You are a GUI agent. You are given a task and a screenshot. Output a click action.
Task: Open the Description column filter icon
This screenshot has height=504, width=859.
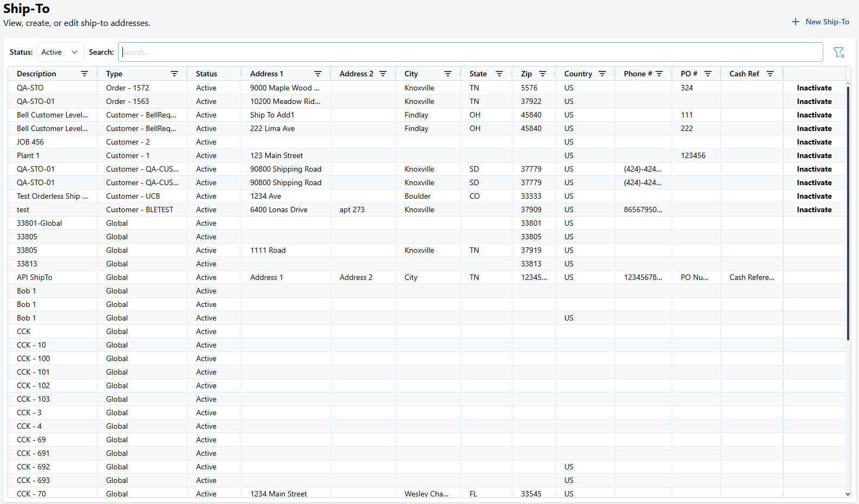click(84, 74)
